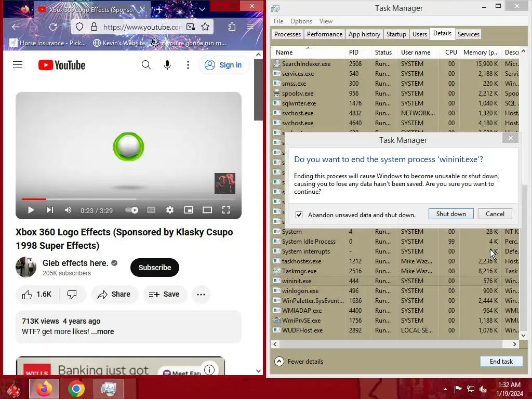Screen dimensions: 532x399
Task: Switch to the Performance tab
Action: coord(324,34)
